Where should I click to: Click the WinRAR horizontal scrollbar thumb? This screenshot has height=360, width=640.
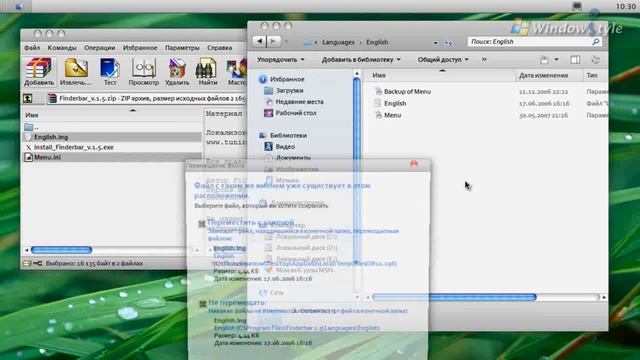pyautogui.click(x=61, y=250)
